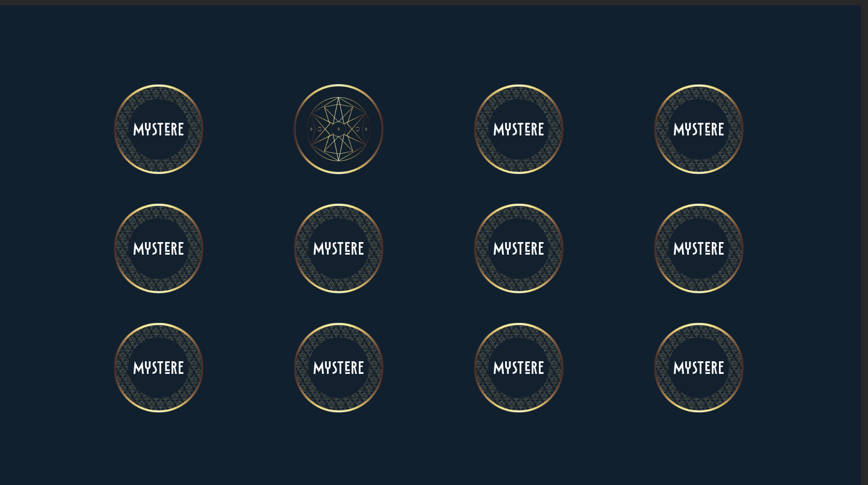The width and height of the screenshot is (868, 485).
Task: Click the gold outer ring of the star card
Action: pos(339,86)
